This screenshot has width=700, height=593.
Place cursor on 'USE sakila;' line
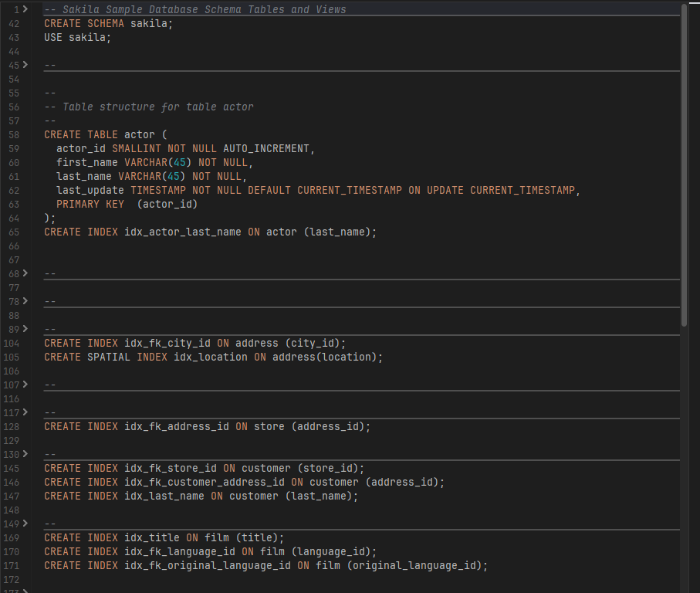tap(77, 37)
